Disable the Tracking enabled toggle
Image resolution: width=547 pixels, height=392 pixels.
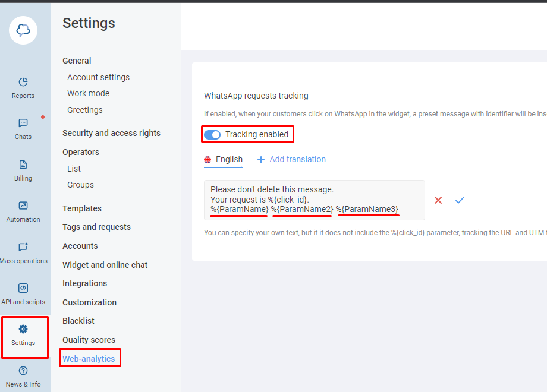[x=212, y=135]
